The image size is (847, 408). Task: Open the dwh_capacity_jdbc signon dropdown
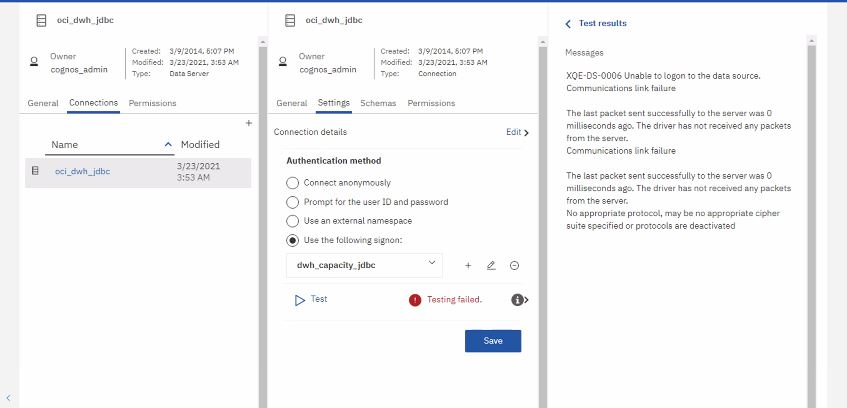click(364, 264)
